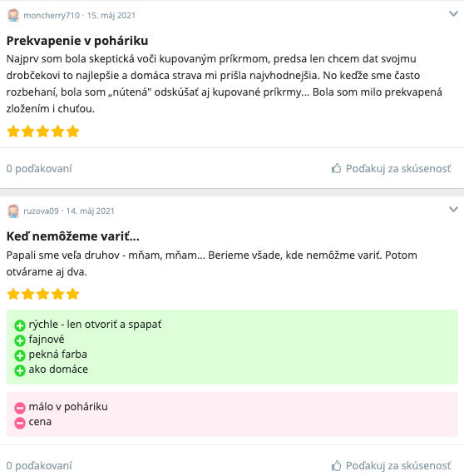Click pink minus icon beside 'cena'

[20, 423]
